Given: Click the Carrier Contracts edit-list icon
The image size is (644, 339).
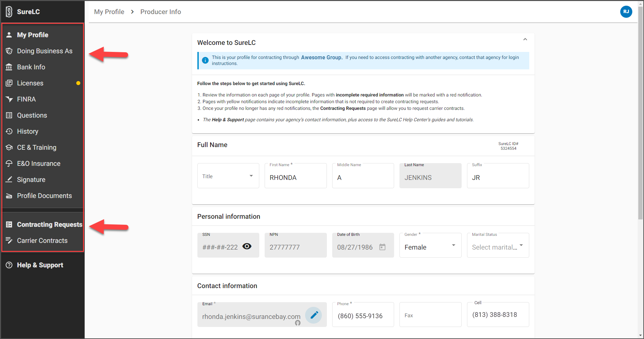Looking at the screenshot, I should point(9,241).
